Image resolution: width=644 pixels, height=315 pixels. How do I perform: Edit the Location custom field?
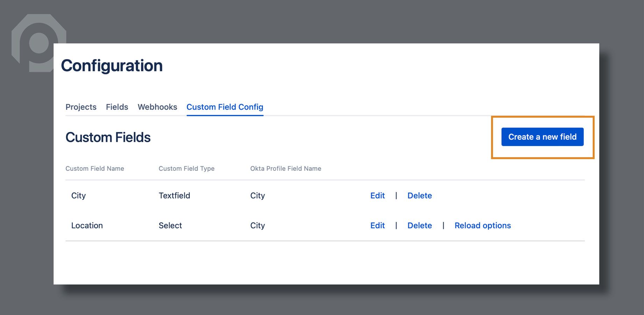point(377,226)
